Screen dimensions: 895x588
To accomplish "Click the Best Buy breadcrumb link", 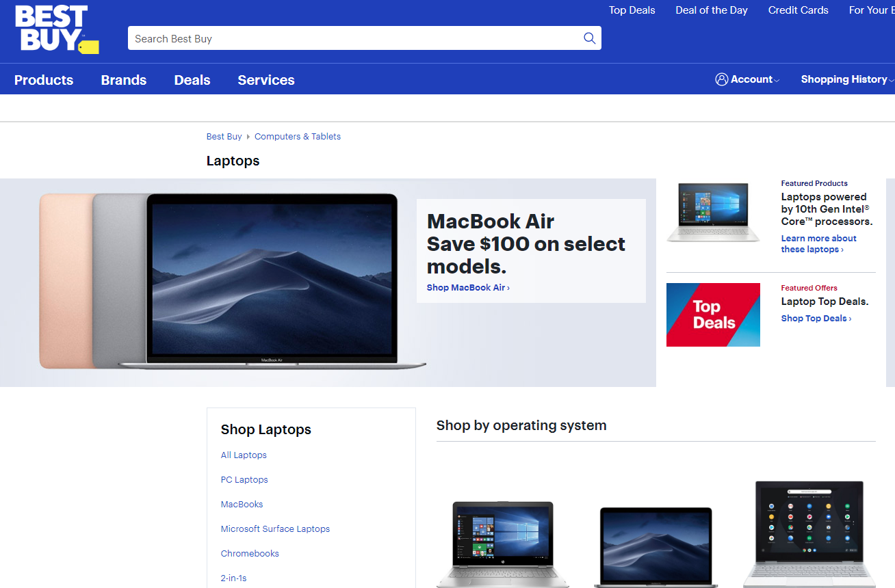I will [224, 137].
